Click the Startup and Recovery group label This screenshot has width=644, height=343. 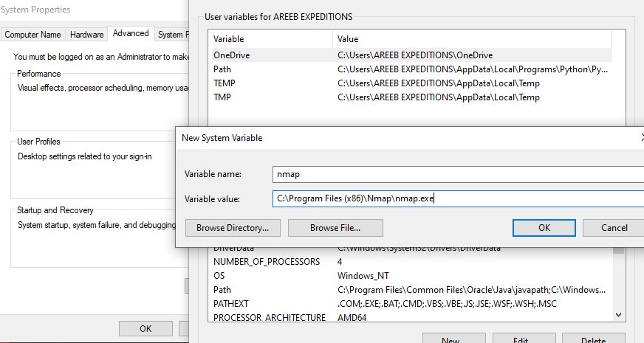[55, 210]
